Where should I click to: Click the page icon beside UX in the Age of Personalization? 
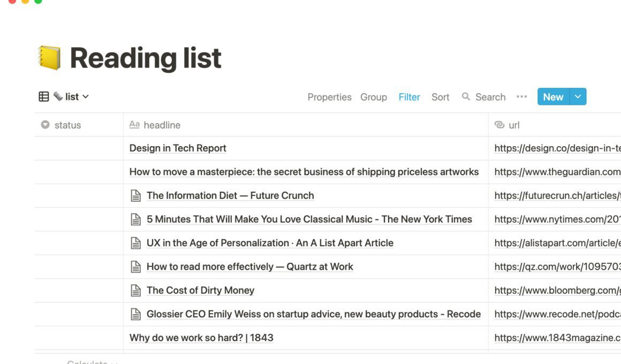(x=136, y=243)
